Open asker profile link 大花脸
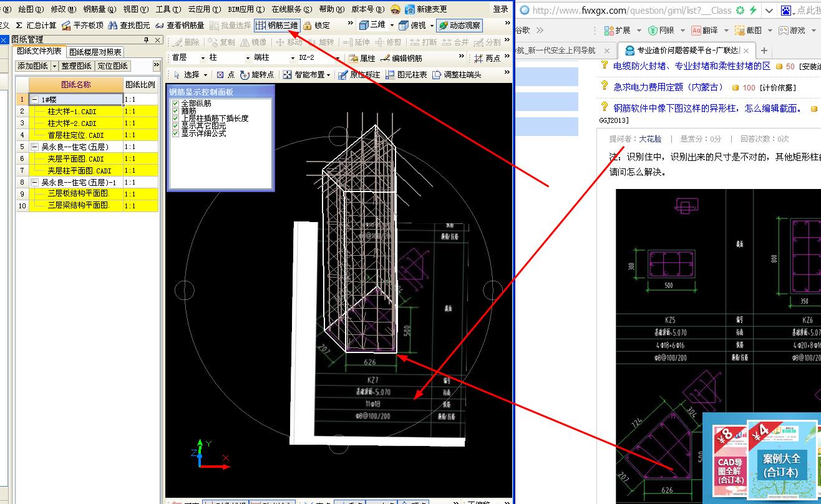The width and height of the screenshot is (821, 504). [650, 138]
